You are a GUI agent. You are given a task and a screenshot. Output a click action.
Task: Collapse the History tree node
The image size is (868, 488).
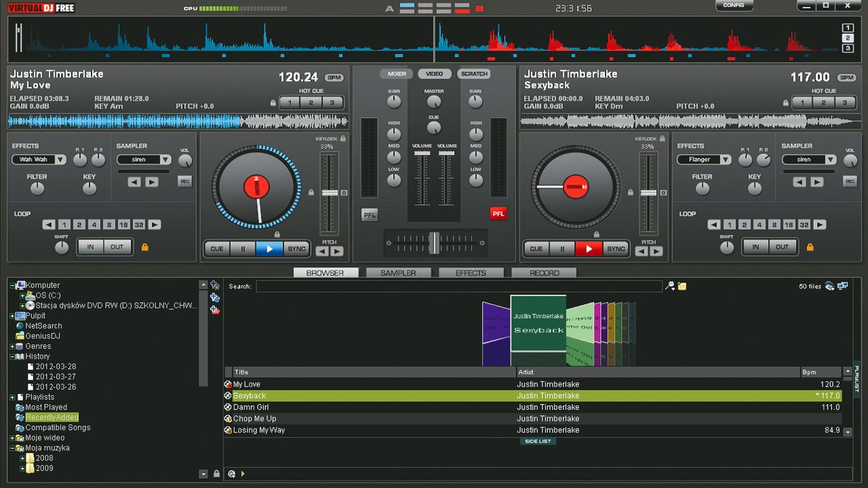12,357
